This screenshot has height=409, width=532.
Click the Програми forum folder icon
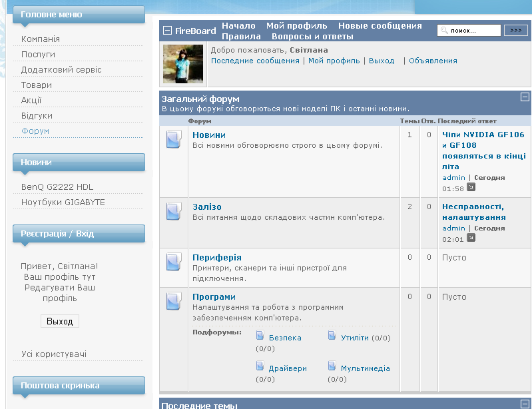174,301
